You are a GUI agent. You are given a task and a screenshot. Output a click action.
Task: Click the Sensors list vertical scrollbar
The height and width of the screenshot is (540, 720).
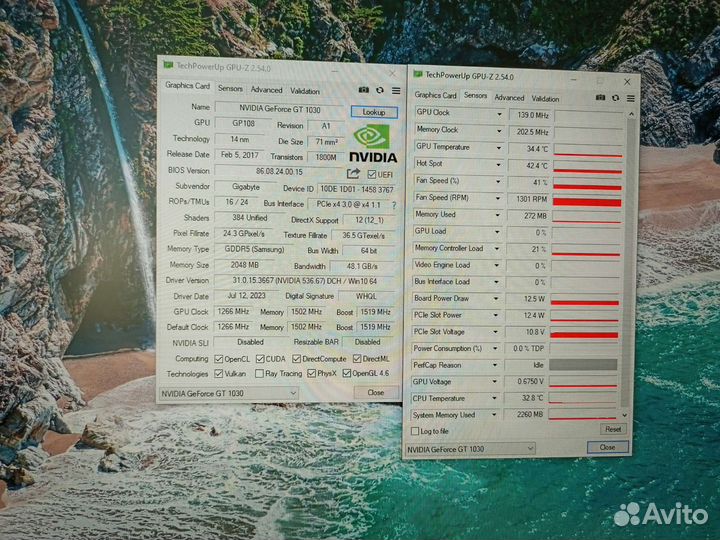pyautogui.click(x=630, y=264)
